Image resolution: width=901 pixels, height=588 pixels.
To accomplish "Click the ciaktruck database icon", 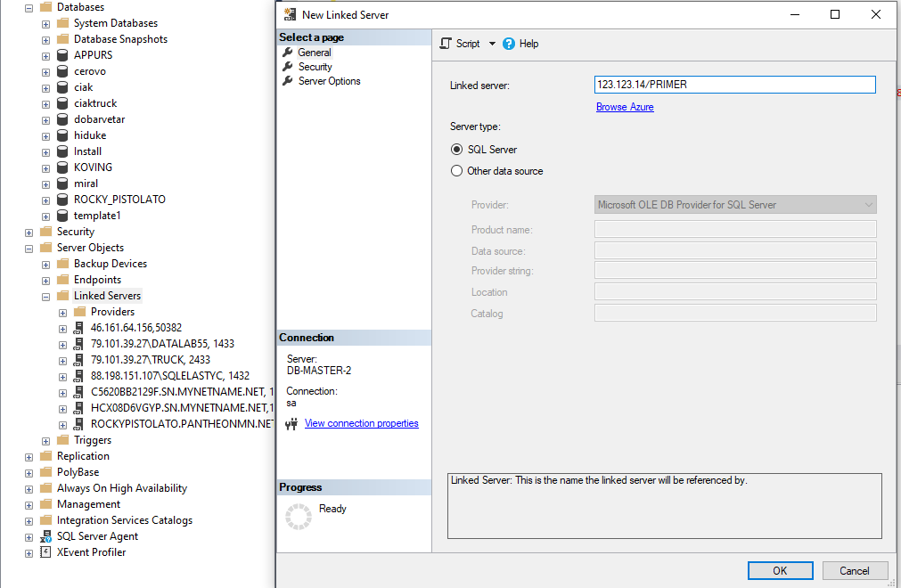I will click(62, 104).
